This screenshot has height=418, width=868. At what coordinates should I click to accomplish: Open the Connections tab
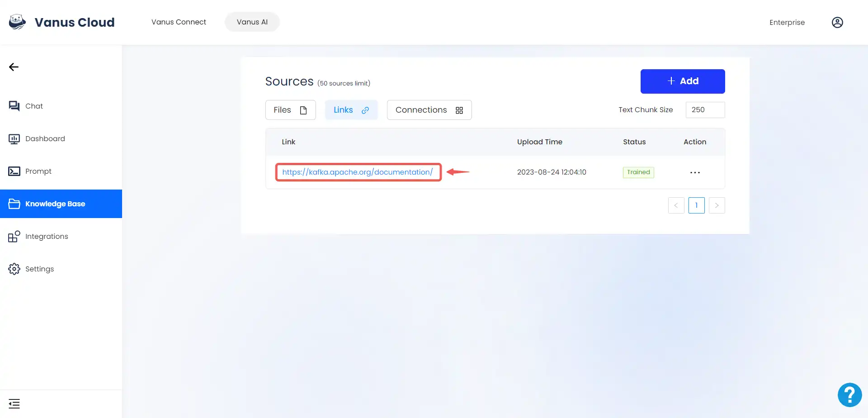pos(429,110)
